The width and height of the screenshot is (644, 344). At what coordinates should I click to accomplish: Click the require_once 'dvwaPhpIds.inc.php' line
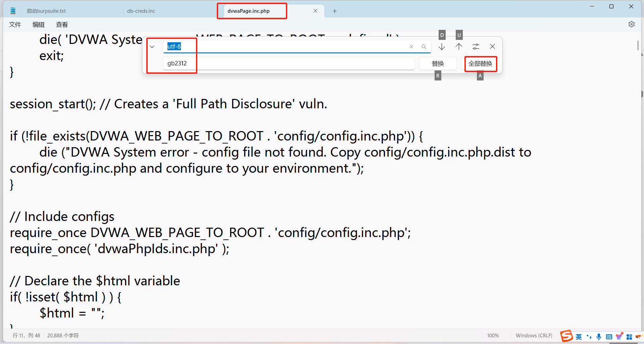click(x=119, y=249)
